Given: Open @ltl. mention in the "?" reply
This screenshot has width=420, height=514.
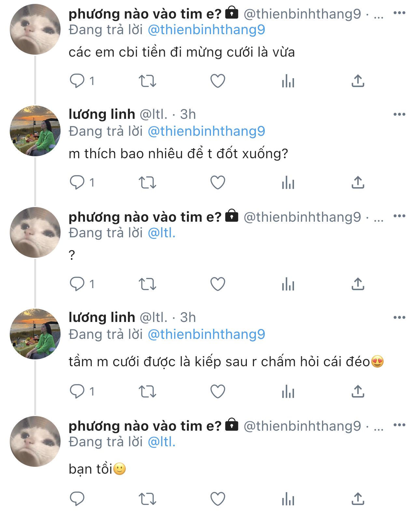Looking at the screenshot, I should (161, 233).
